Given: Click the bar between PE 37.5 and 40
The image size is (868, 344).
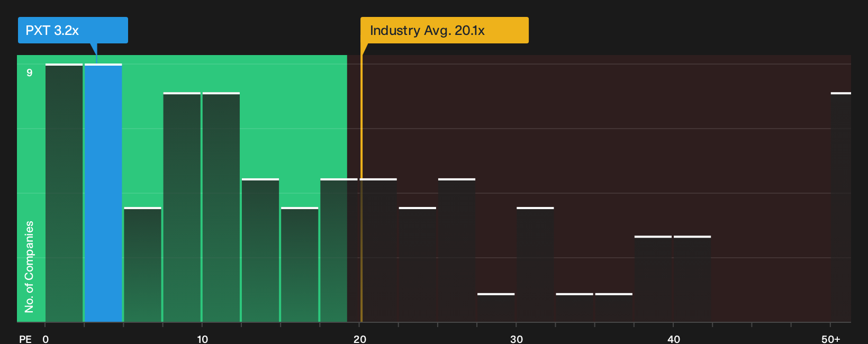Looking at the screenshot, I should [653, 279].
